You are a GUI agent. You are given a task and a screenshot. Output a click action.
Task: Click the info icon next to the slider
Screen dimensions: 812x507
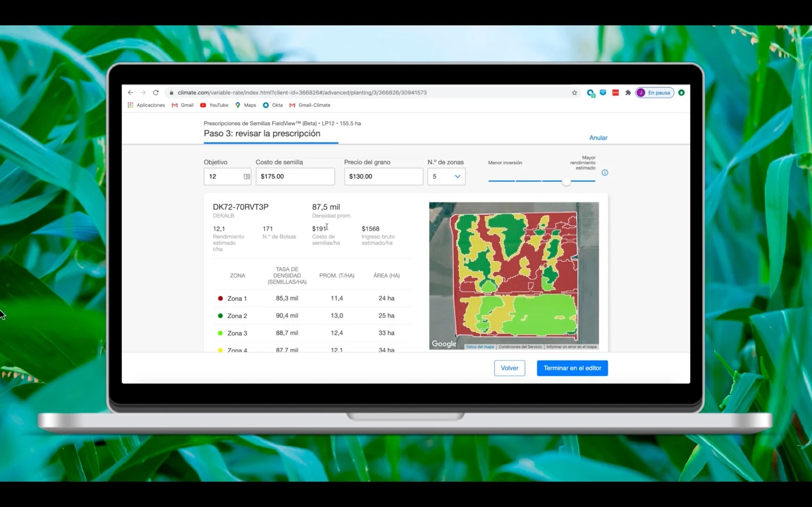(x=604, y=173)
